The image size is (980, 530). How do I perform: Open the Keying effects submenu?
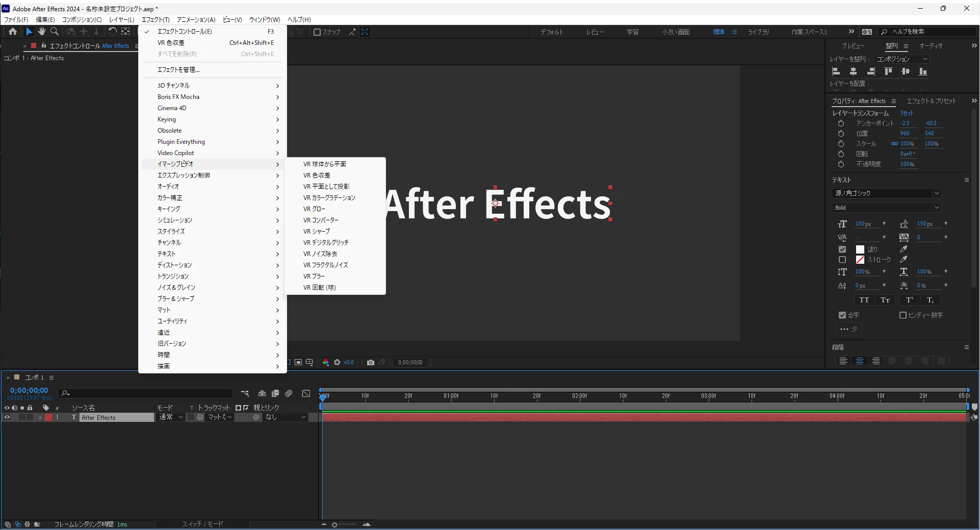click(213, 119)
